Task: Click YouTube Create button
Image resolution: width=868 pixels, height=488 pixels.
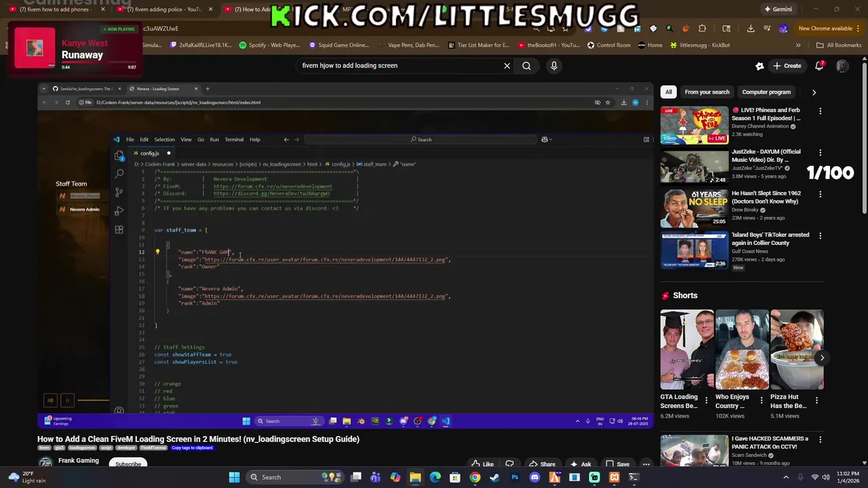Action: click(x=787, y=66)
